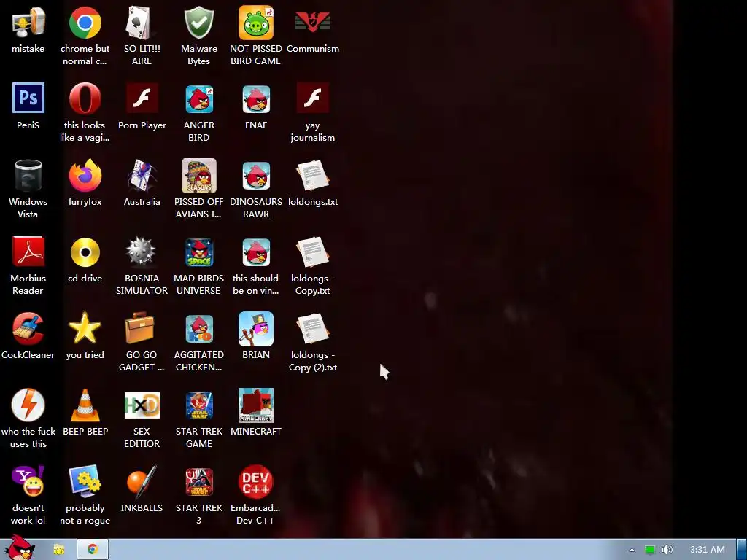Select the 'yay journalism' Flash icon
This screenshot has height=560, width=747.
[312, 98]
